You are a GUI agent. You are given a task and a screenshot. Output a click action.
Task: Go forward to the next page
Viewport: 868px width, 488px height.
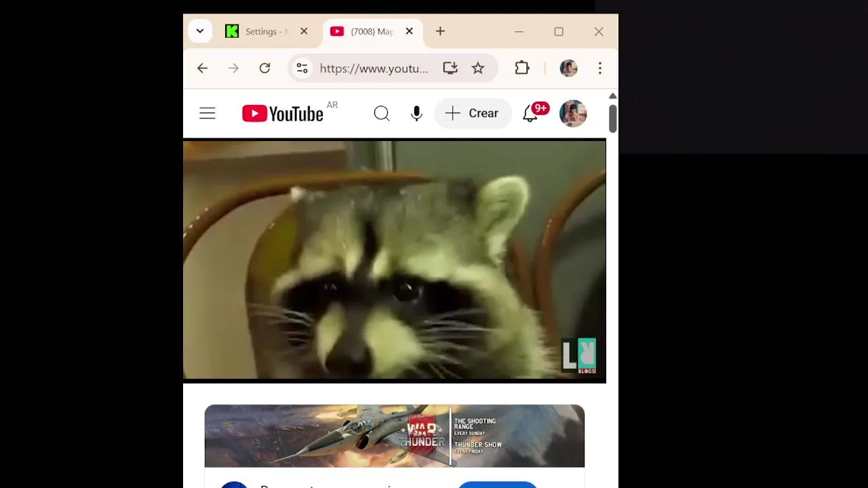(233, 68)
